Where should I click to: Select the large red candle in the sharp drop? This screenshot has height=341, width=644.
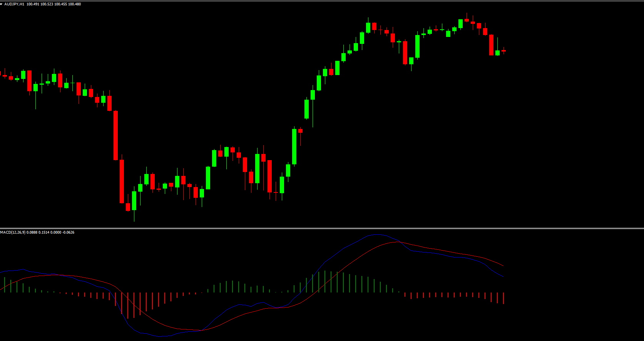pos(115,135)
